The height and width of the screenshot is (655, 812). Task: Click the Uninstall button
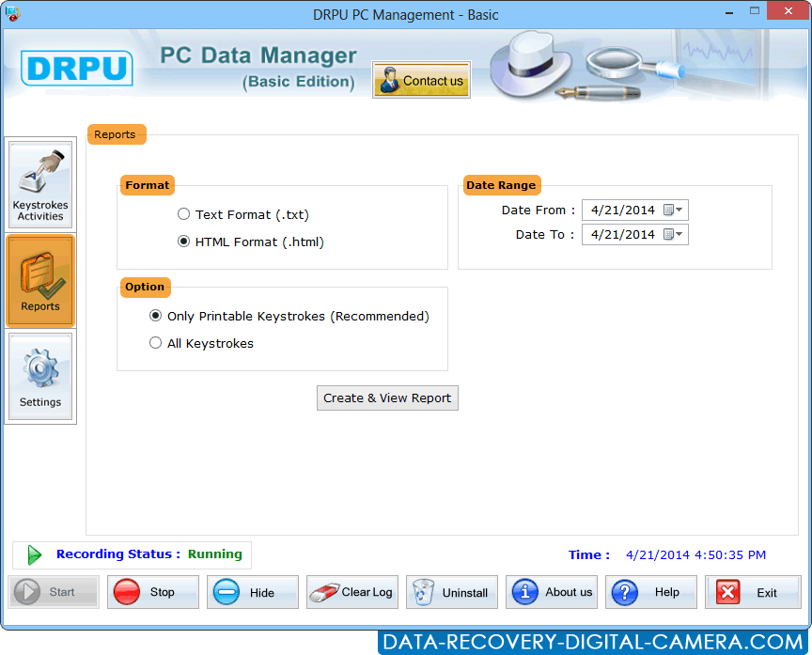451,592
